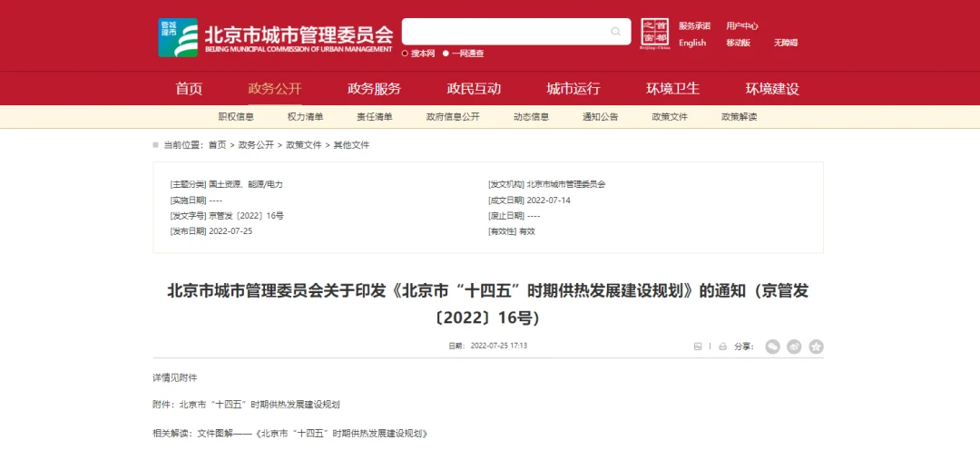The image size is (980, 450).
Task: Click the save-as-image icon beside print
Action: [x=698, y=346]
